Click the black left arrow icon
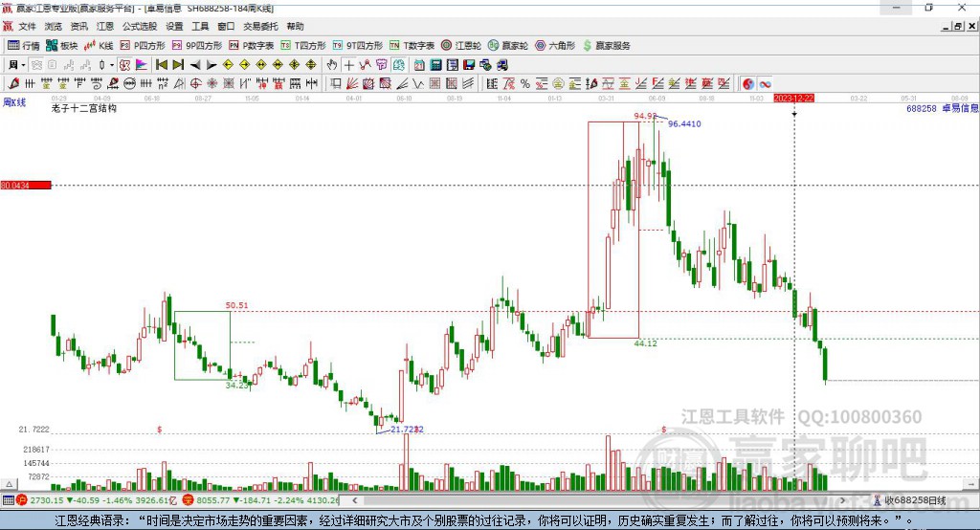 point(195,65)
